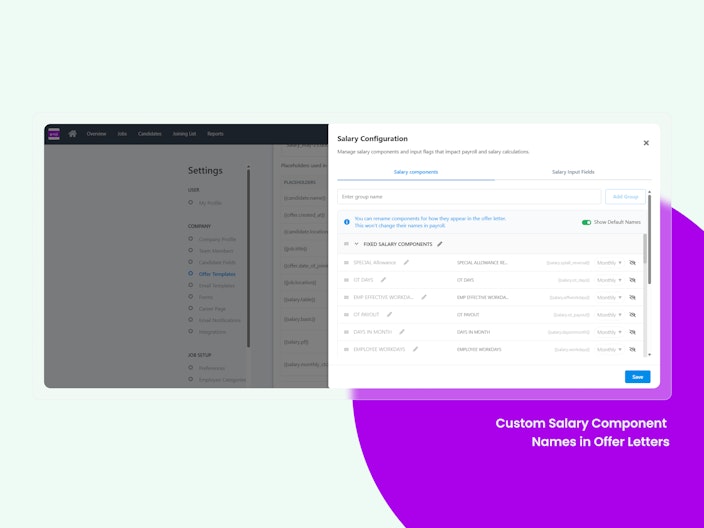The image size is (704, 528).
Task: Open Team Members in Settings sidebar
Action: point(216,251)
